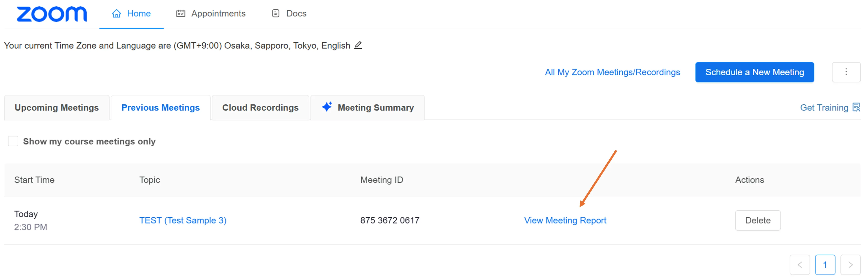Screen dimensions: 868x280
Task: Go to the next page arrow
Action: point(850,265)
